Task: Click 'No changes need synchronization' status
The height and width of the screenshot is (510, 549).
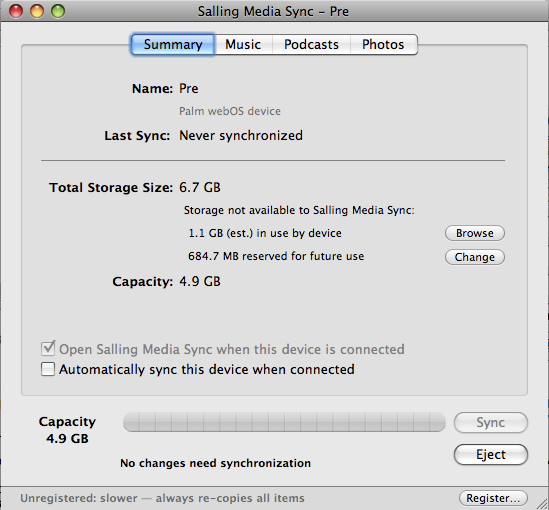Action: click(x=215, y=463)
